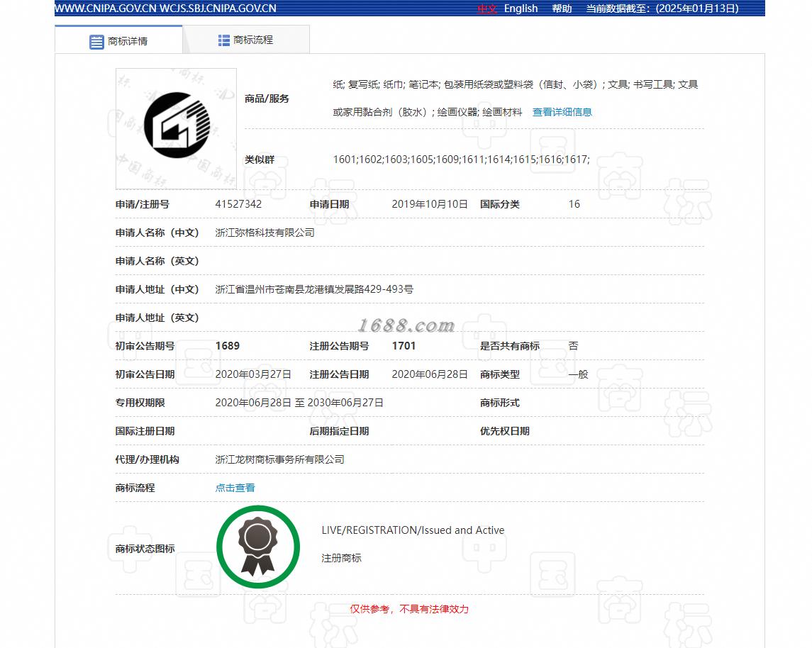The image size is (812, 648).
Task: Select the WWW.CNIPA.GOV.CN header text
Action: click(106, 9)
